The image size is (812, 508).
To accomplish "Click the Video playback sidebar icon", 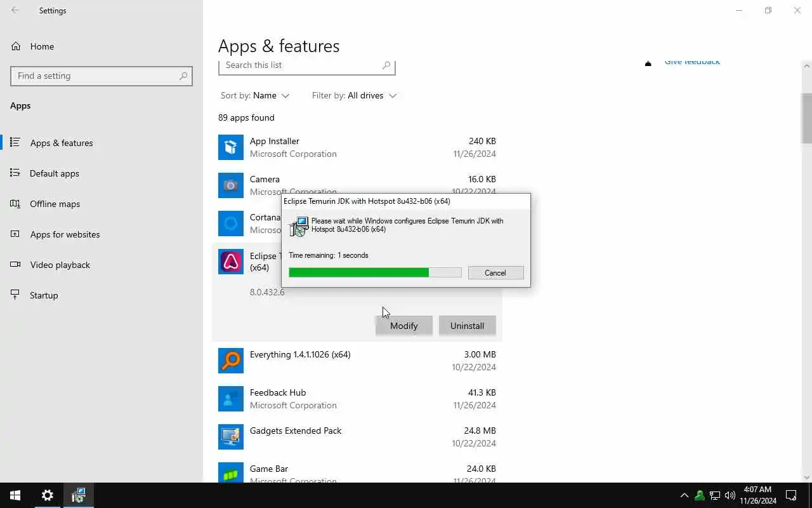I will pos(15,264).
